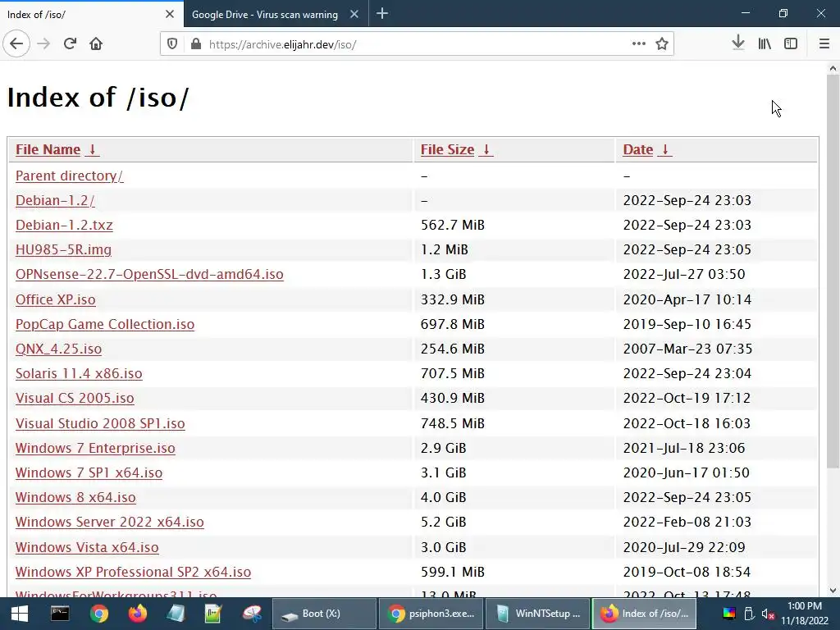
Task: Download Windows 8 x64.iso
Action: click(x=75, y=497)
